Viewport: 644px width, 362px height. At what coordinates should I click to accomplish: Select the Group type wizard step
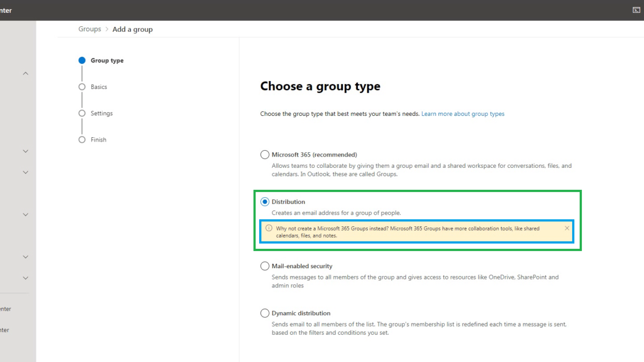click(101, 61)
